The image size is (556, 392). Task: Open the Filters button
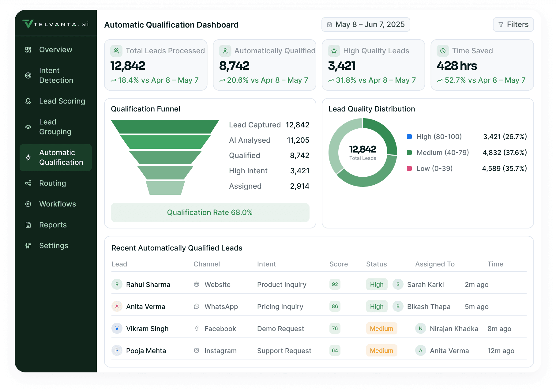click(x=513, y=24)
